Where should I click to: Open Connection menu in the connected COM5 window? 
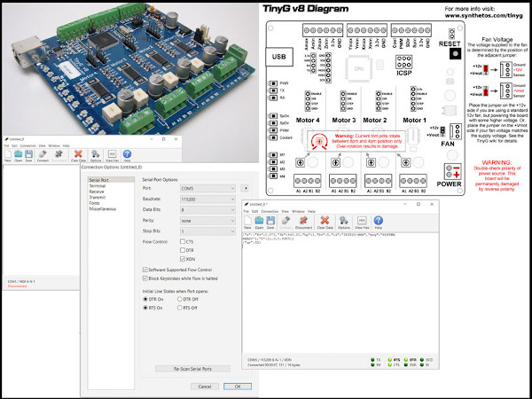(x=270, y=211)
